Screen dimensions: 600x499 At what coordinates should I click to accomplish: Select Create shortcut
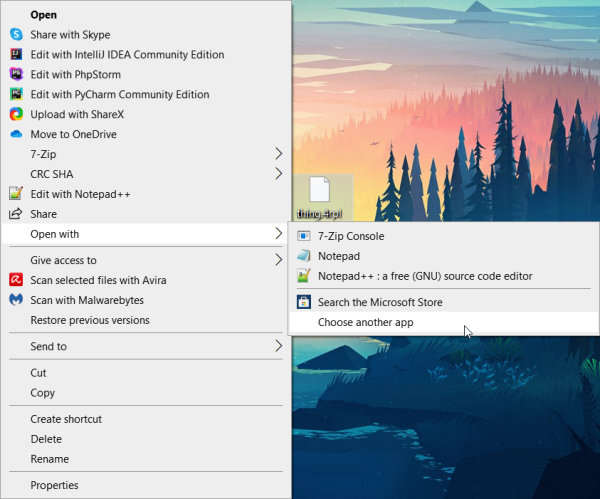pos(146,419)
